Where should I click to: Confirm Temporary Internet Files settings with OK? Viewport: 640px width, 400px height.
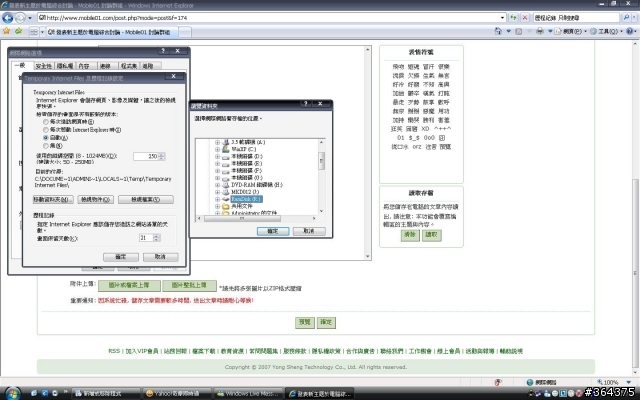pos(121,257)
